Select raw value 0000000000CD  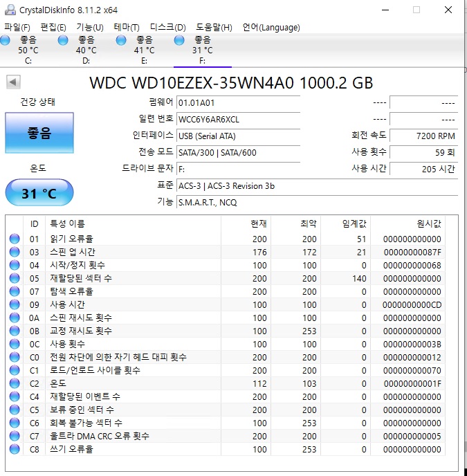[412, 305]
